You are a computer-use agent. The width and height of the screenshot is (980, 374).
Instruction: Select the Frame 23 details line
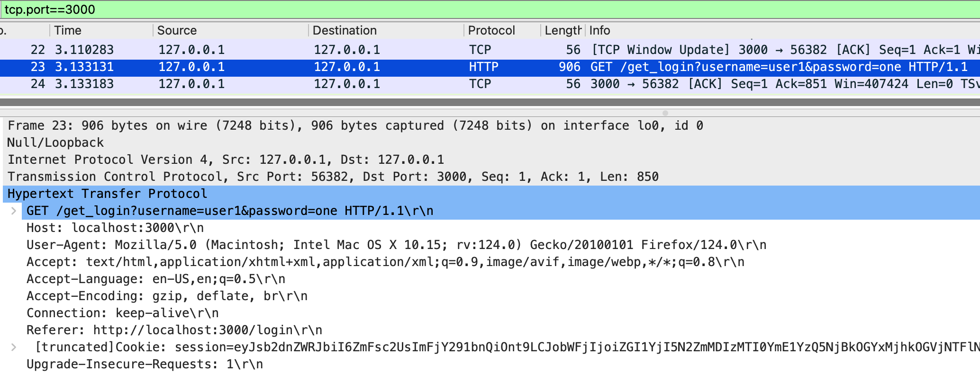(355, 125)
